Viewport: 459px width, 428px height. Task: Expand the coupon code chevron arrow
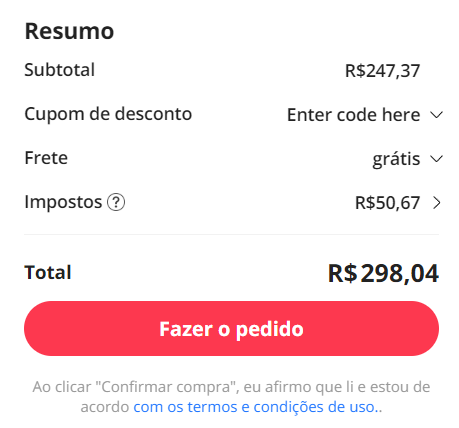click(x=436, y=115)
